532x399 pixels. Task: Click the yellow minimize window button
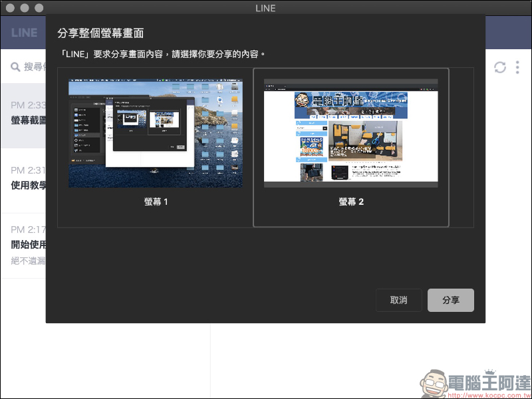click(x=25, y=8)
